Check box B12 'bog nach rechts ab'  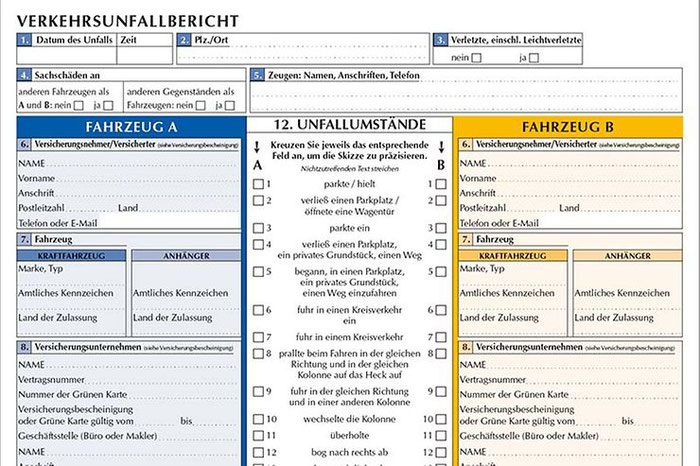click(x=441, y=452)
